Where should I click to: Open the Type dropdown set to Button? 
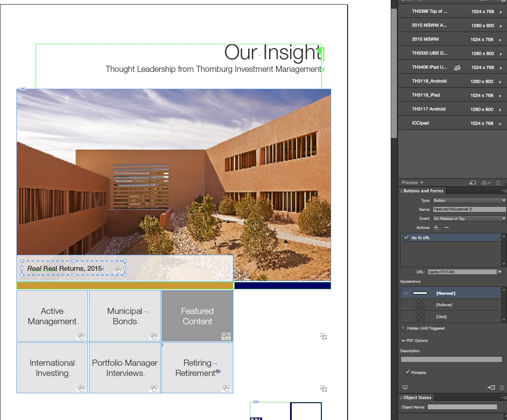point(469,201)
